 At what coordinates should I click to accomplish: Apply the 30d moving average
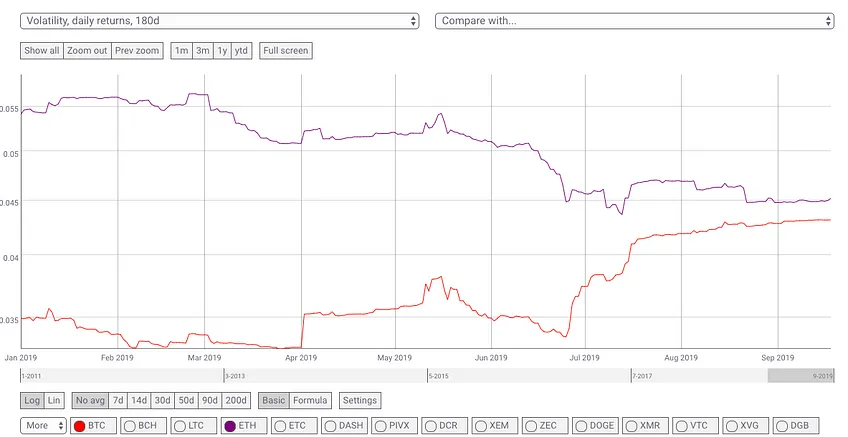(163, 401)
